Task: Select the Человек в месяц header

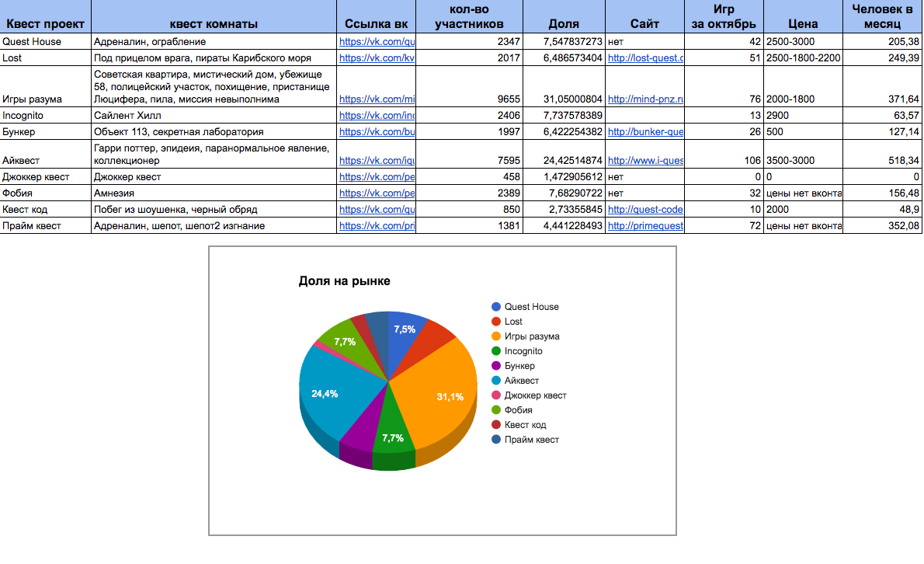Action: pos(882,16)
